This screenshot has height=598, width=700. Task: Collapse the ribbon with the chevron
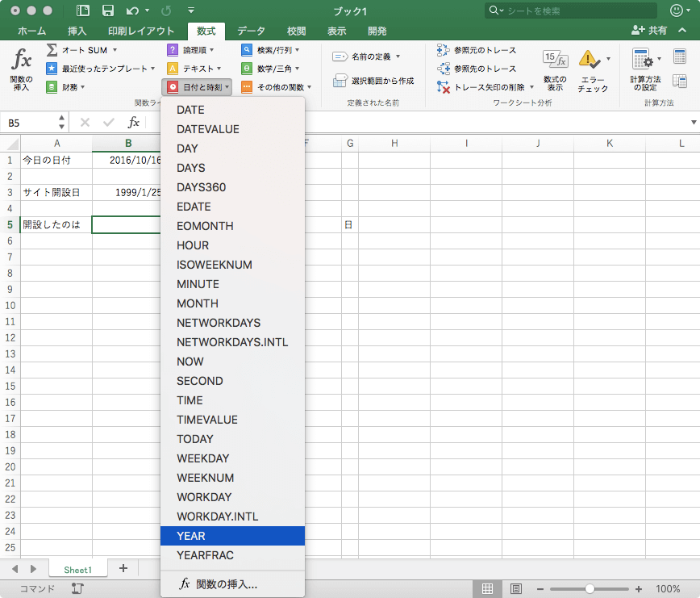[682, 31]
